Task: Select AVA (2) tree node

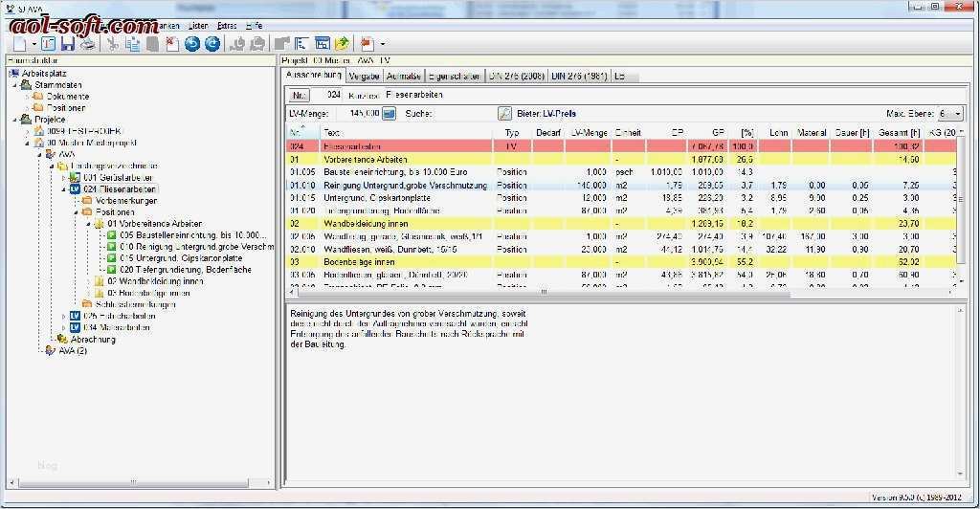Action: pos(73,351)
